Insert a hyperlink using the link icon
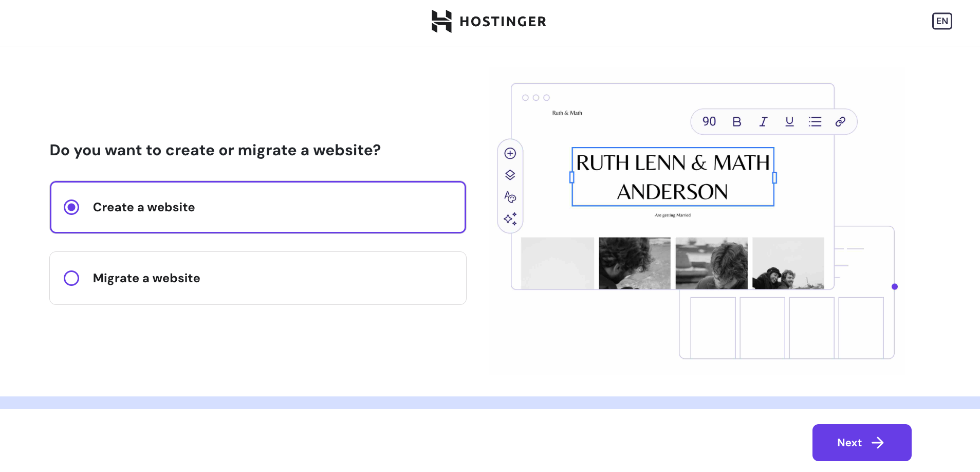Viewport: 980px width, 472px height. 841,121
